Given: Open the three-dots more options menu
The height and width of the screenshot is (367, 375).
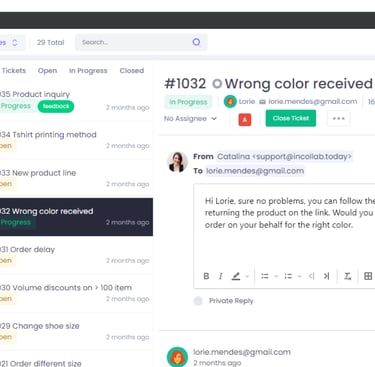Looking at the screenshot, I should coord(338,118).
